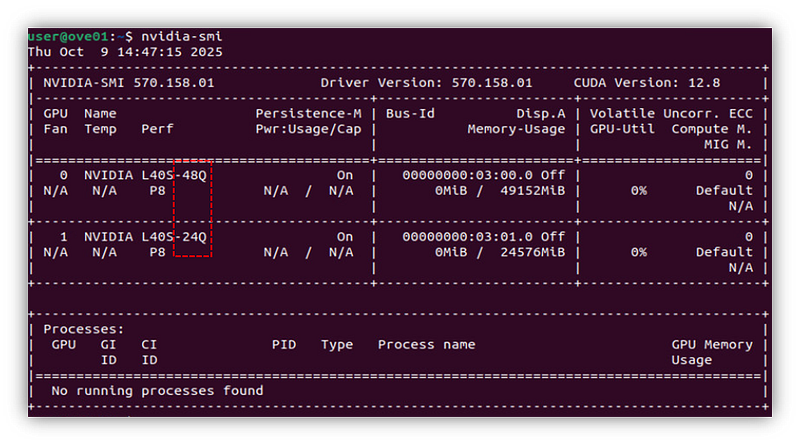This screenshot has width=800, height=445.
Task: Click memory total '49152MiB'
Action: coord(533,191)
